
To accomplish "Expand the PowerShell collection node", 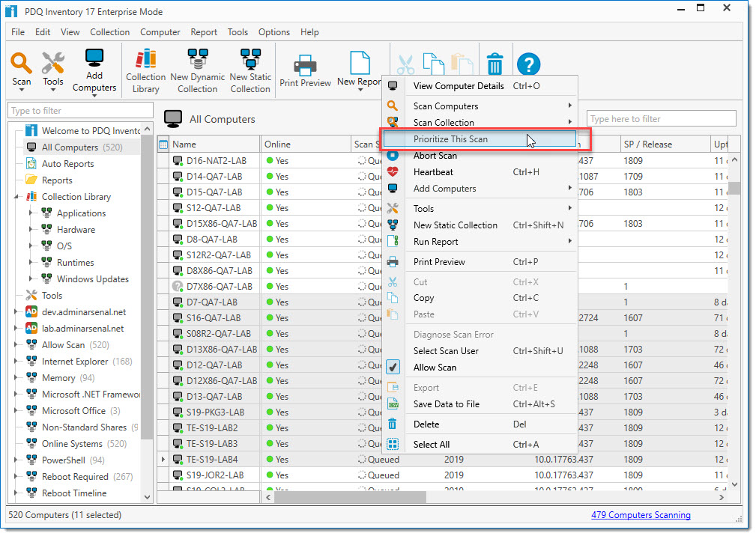I will (16, 460).
